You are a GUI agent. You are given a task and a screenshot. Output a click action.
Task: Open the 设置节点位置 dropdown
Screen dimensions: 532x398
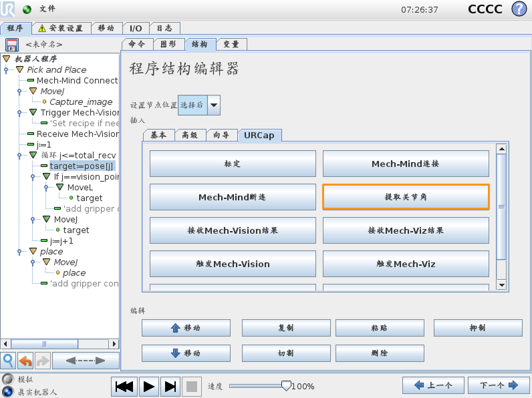click(x=213, y=105)
